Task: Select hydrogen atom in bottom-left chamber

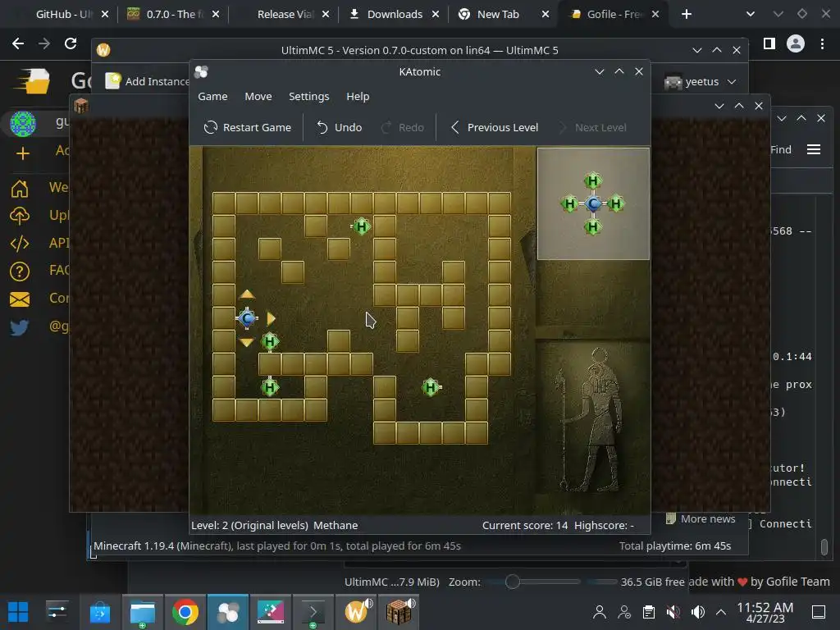Action: pyautogui.click(x=270, y=387)
